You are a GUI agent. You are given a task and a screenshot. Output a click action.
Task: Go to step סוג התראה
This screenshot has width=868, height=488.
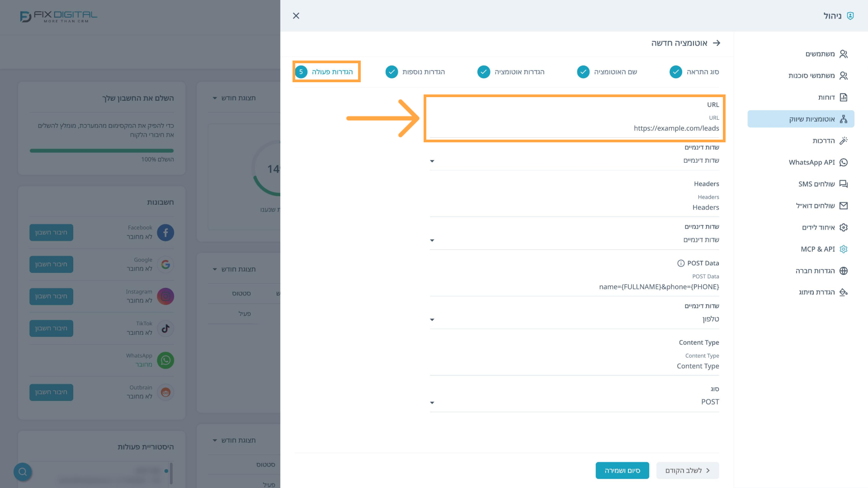pos(694,72)
